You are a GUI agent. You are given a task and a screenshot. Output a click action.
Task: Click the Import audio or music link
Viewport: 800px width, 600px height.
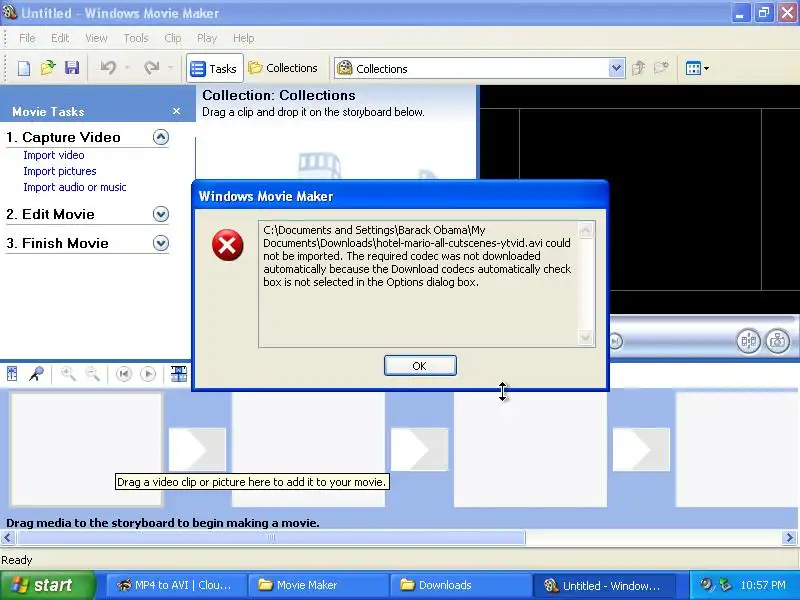[x=74, y=187]
